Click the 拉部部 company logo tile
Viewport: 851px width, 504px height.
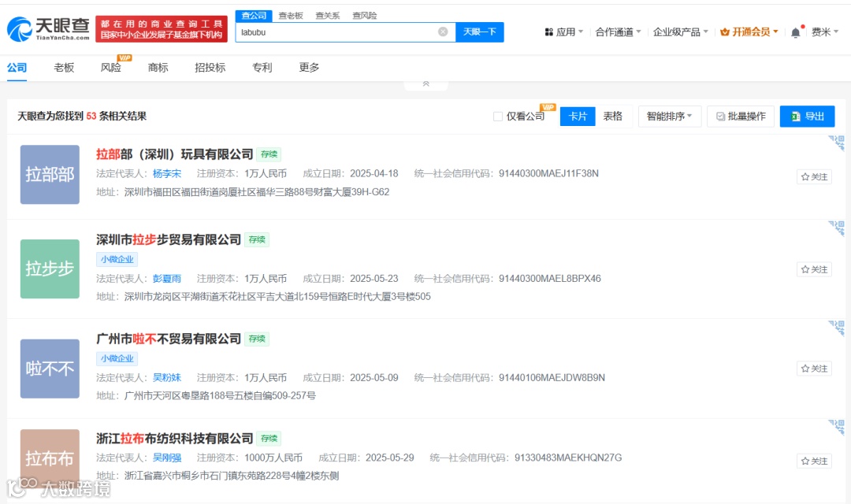click(50, 175)
